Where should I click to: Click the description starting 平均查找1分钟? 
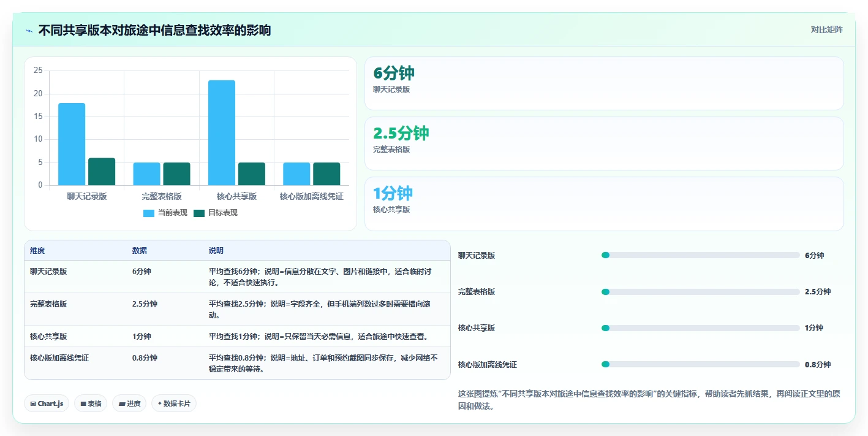point(318,337)
